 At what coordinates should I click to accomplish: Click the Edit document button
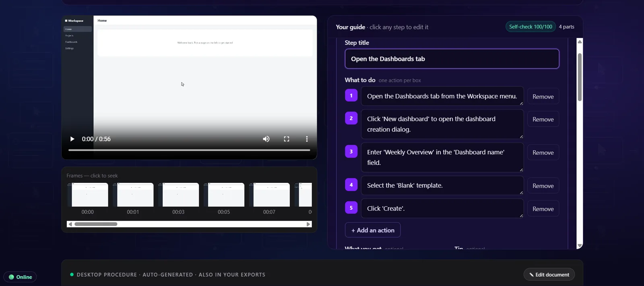[x=549, y=275]
